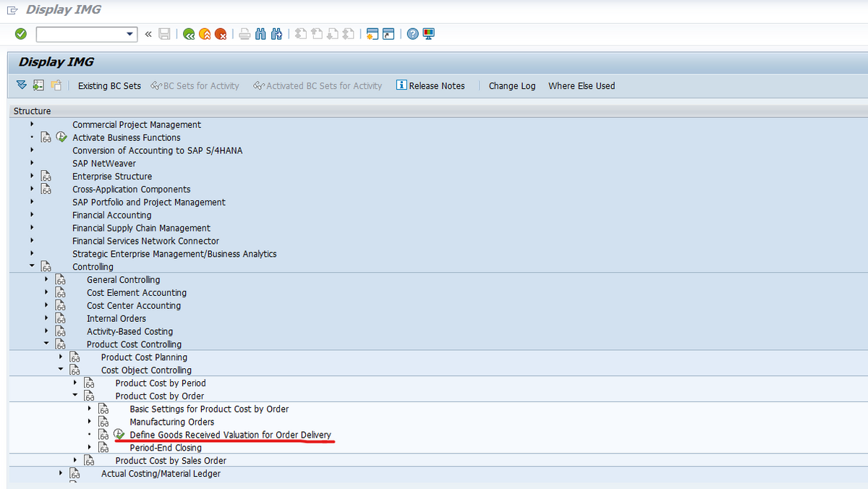The image size is (868, 489).
Task: Click the green checkmark Enter icon
Action: coord(20,34)
